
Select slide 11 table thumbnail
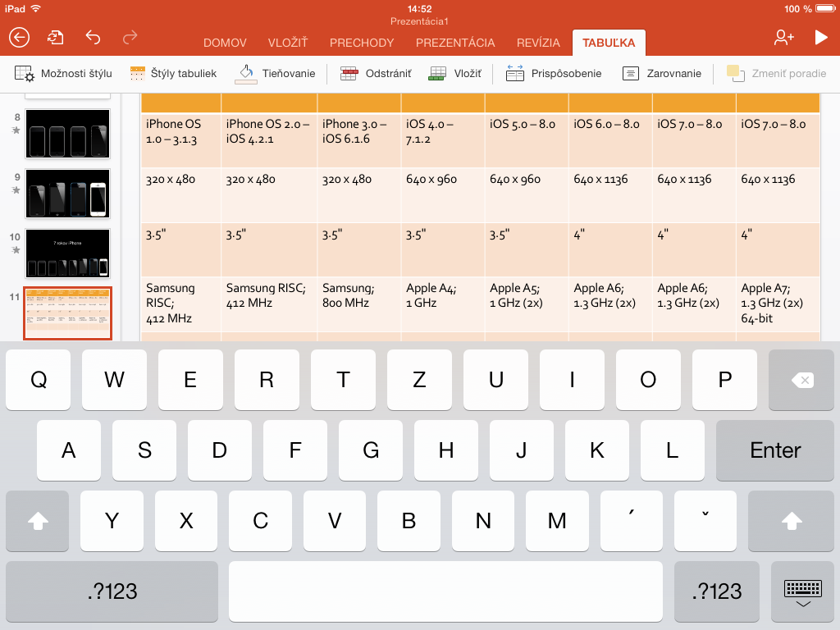coord(67,314)
